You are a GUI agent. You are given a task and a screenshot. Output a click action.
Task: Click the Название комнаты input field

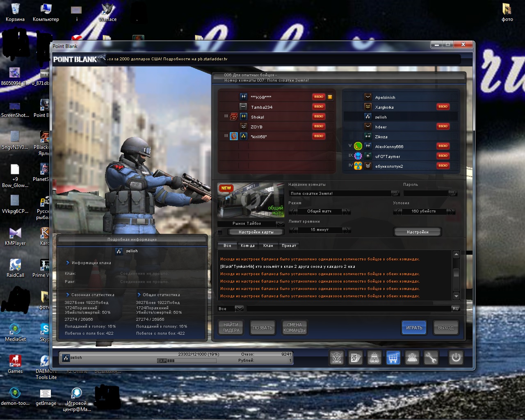click(340, 193)
